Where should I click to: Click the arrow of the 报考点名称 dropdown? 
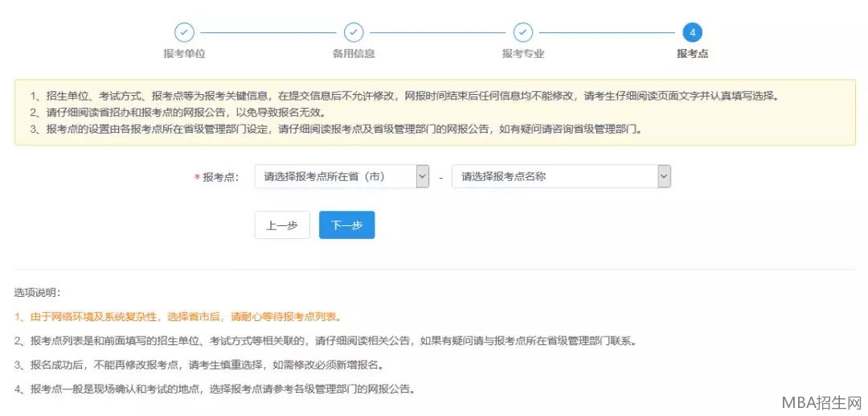pos(664,177)
